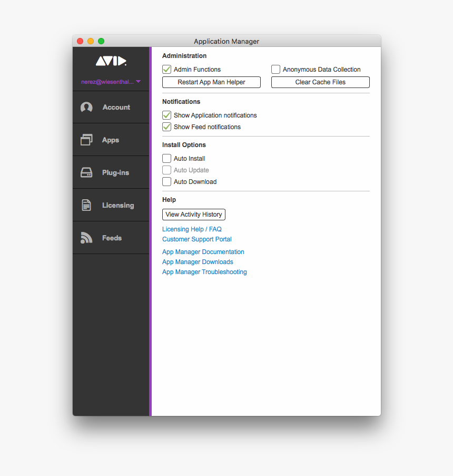
Task: Select the Account person icon
Action: (x=86, y=107)
